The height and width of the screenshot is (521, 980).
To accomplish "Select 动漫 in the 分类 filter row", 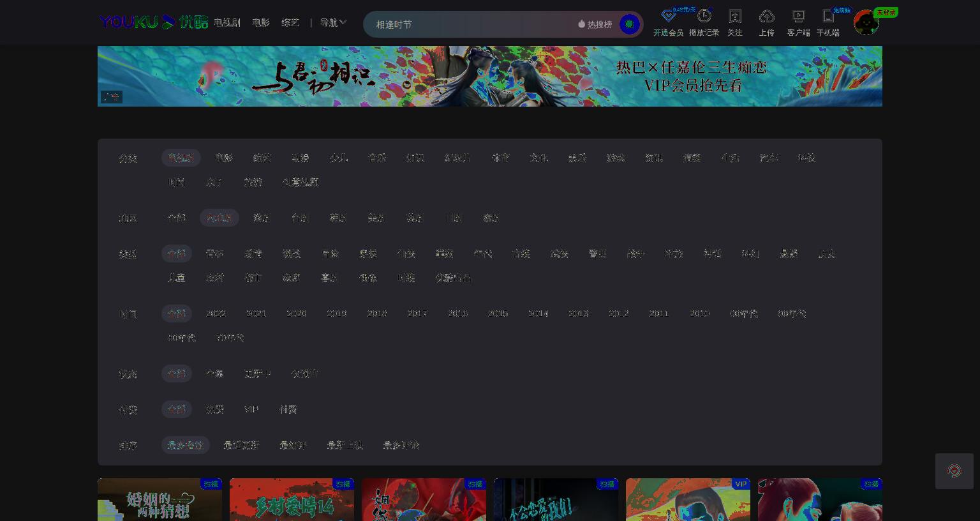I will (301, 158).
